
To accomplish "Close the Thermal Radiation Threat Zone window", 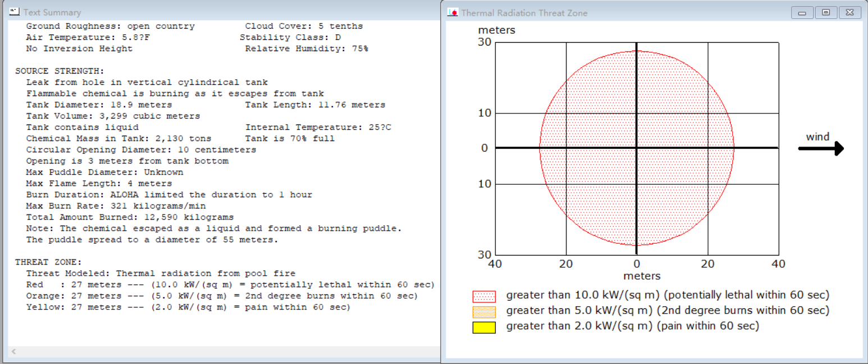I will point(849,12).
